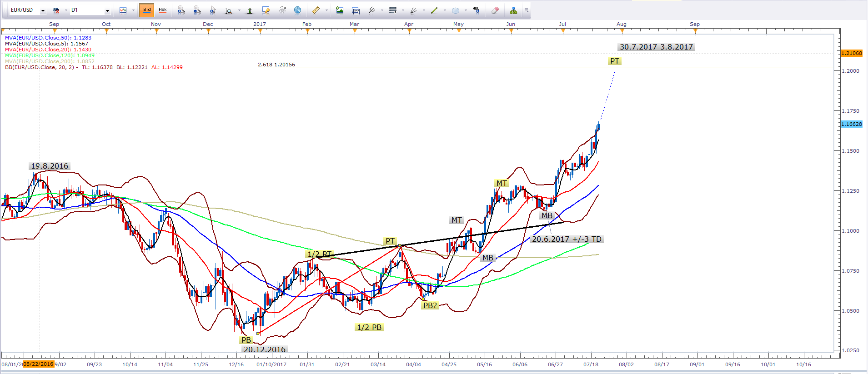Viewport: 868px width, 374px height.
Task: Click the Andrews pitchfork tool icon
Action: tap(371, 10)
